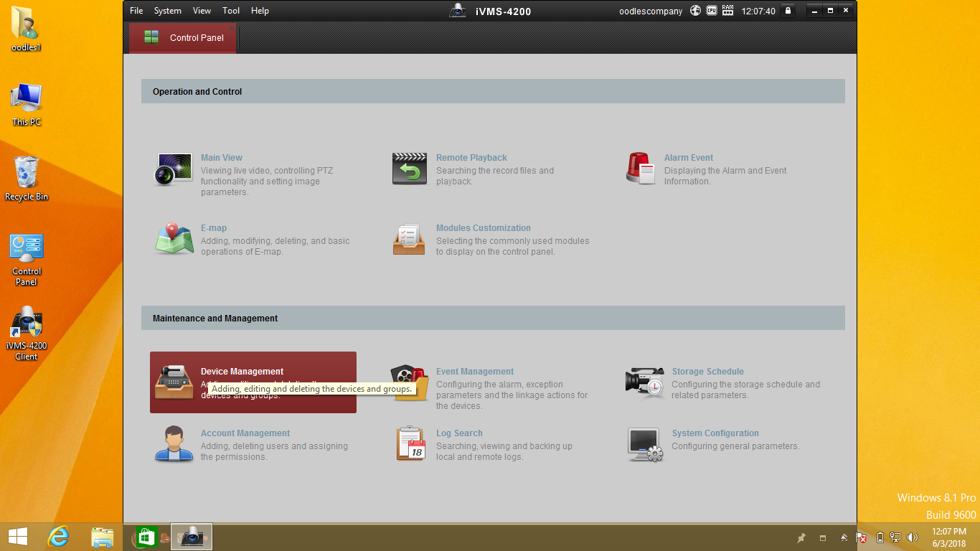Click the Action Center flag tray icon

[x=862, y=537]
